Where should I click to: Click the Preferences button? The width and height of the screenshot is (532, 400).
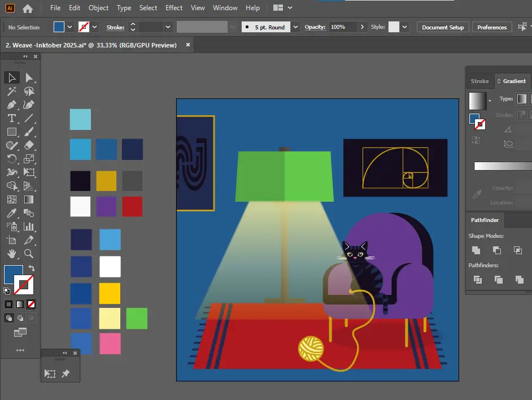click(x=492, y=27)
